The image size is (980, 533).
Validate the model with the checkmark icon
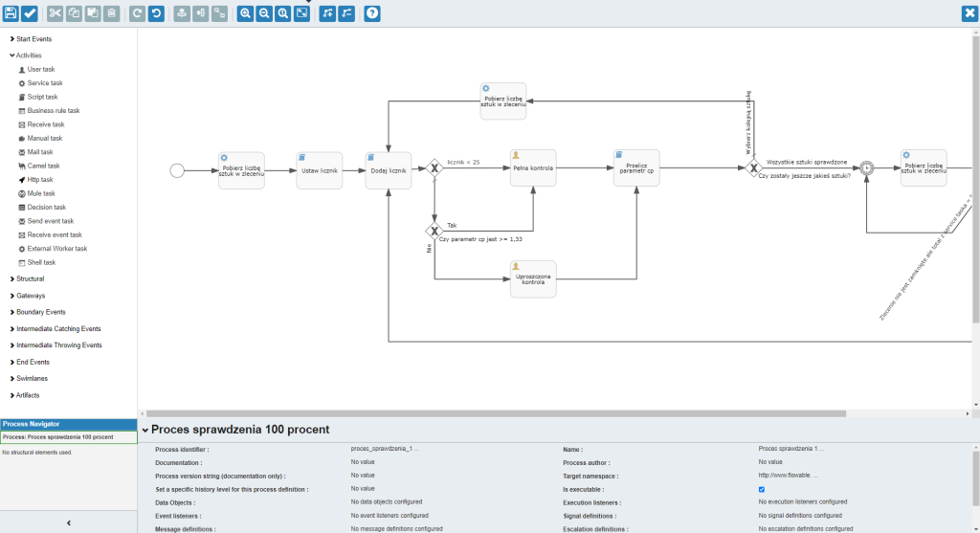(30, 13)
